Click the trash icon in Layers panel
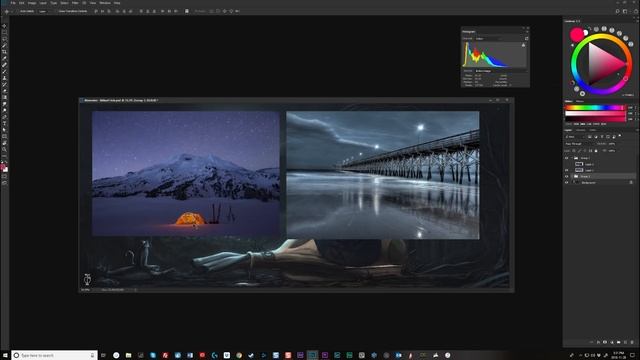The image size is (640, 360). coord(632,342)
